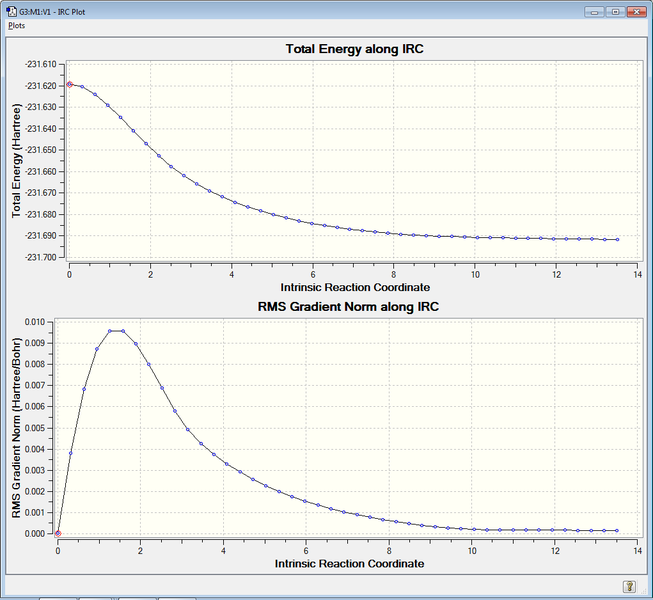Click the 'G3:M1:V1 - IRC Plot' window title
The width and height of the screenshot is (653, 600).
pyautogui.click(x=52, y=12)
